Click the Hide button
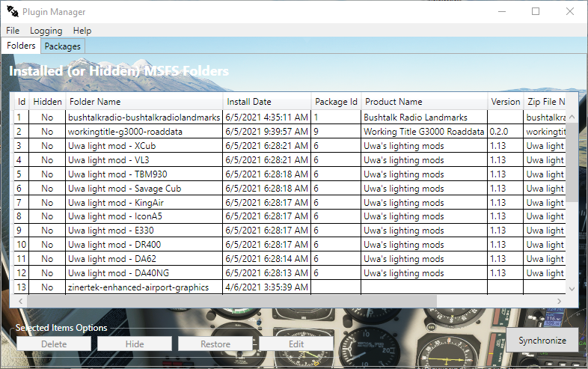Viewport: 588px width, 369px height. (x=135, y=344)
